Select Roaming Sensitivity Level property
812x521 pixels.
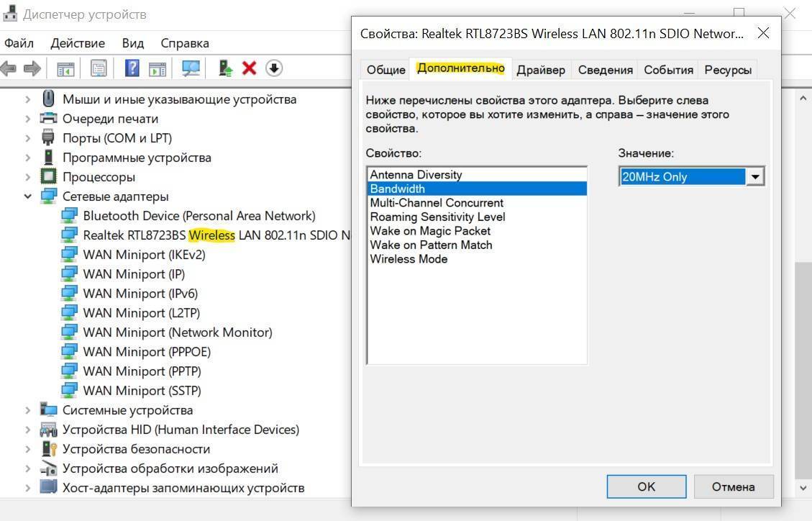pos(437,217)
